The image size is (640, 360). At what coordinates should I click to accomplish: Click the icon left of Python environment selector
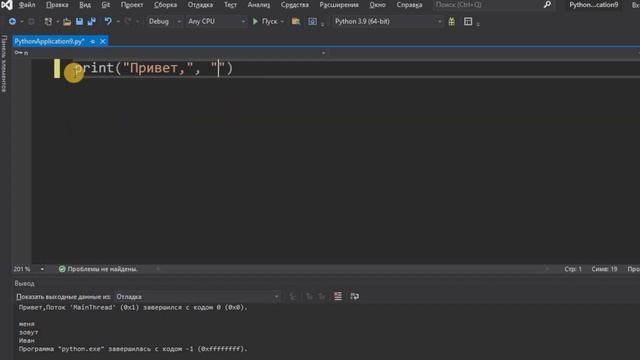(312, 21)
